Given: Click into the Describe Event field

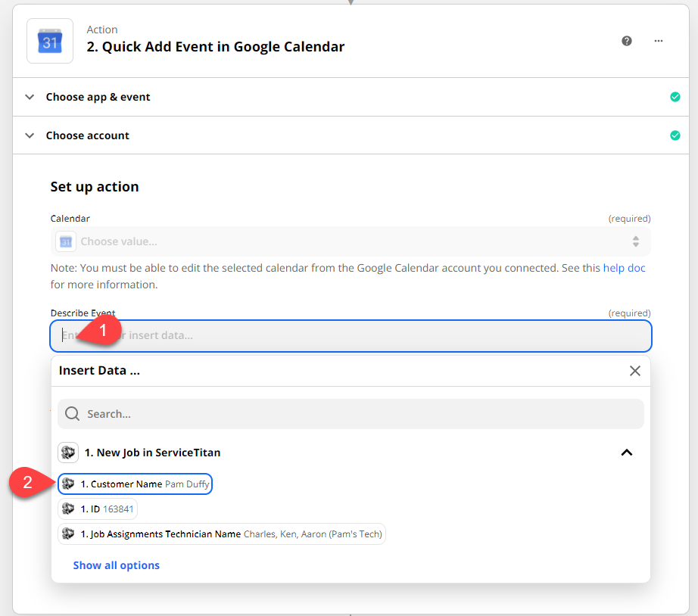Looking at the screenshot, I should 379,335.
